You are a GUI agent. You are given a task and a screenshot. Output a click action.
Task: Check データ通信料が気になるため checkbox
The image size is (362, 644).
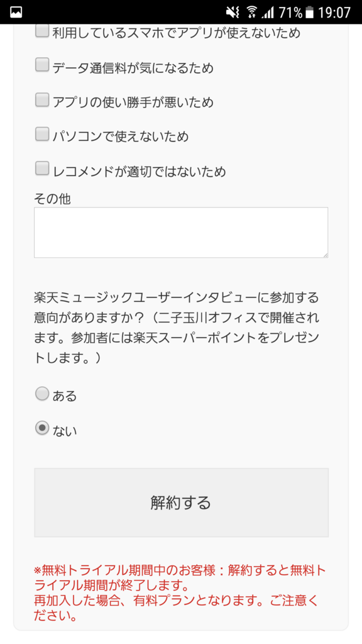41,65
